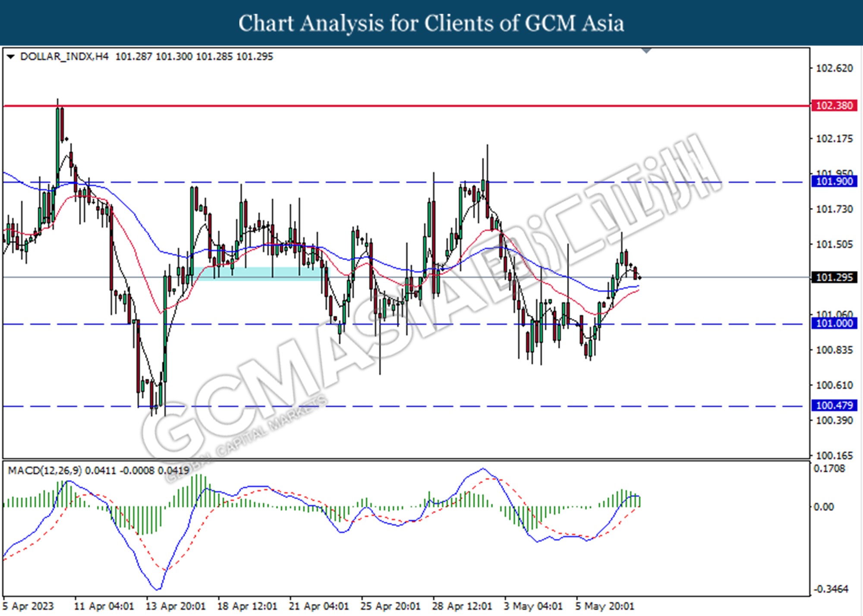This screenshot has width=863, height=616.
Task: Click the 102.620 price scale value
Action: point(834,68)
